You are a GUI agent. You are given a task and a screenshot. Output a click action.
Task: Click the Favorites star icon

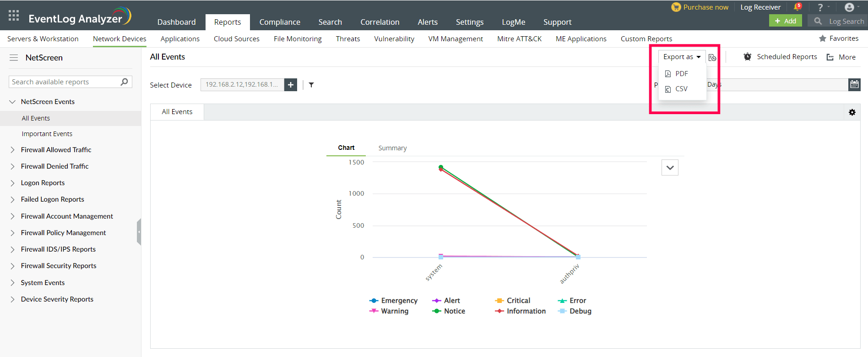[823, 38]
